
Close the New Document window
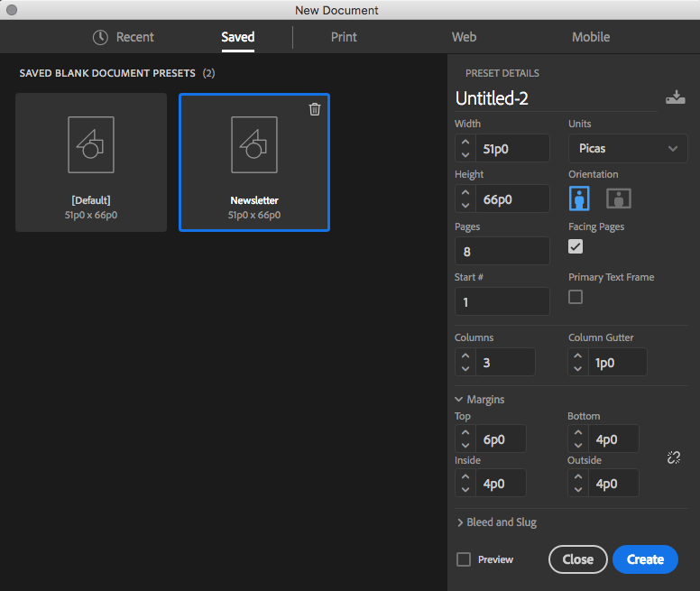point(12,10)
